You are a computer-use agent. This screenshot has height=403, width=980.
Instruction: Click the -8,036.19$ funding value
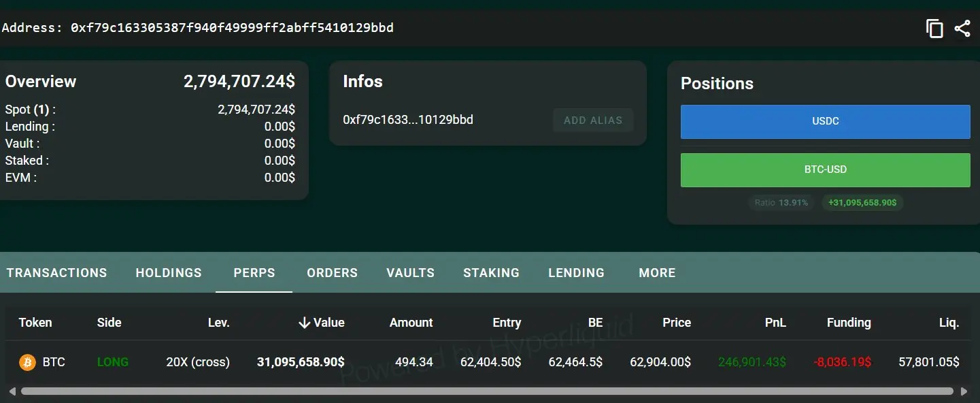(842, 362)
